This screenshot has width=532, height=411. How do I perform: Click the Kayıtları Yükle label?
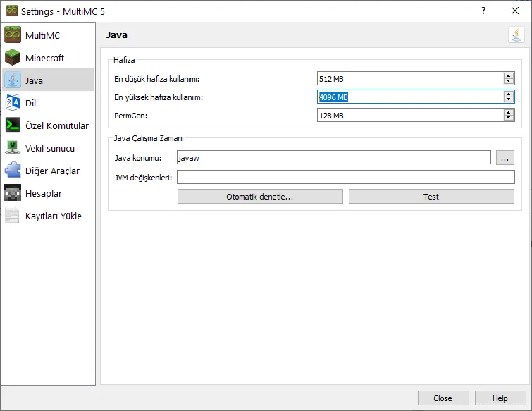pos(54,216)
